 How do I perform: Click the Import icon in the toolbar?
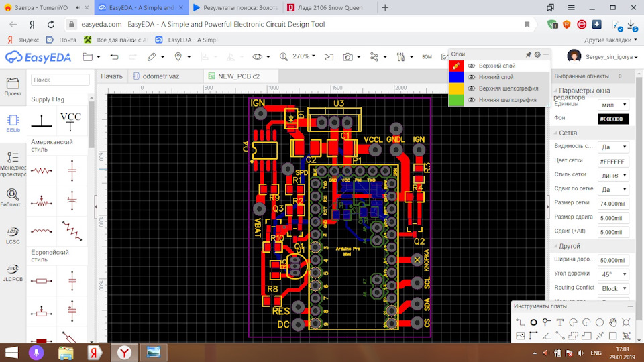pyautogui.click(x=329, y=57)
